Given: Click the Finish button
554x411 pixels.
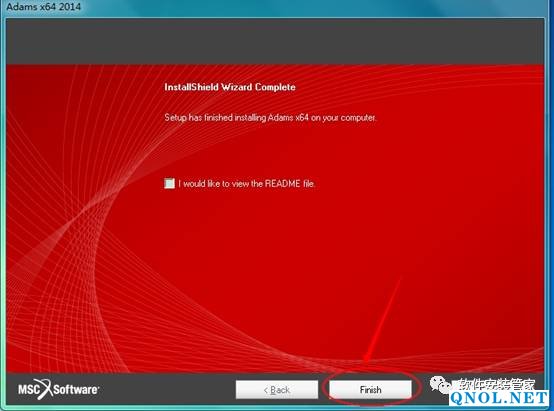Looking at the screenshot, I should pyautogui.click(x=370, y=389).
